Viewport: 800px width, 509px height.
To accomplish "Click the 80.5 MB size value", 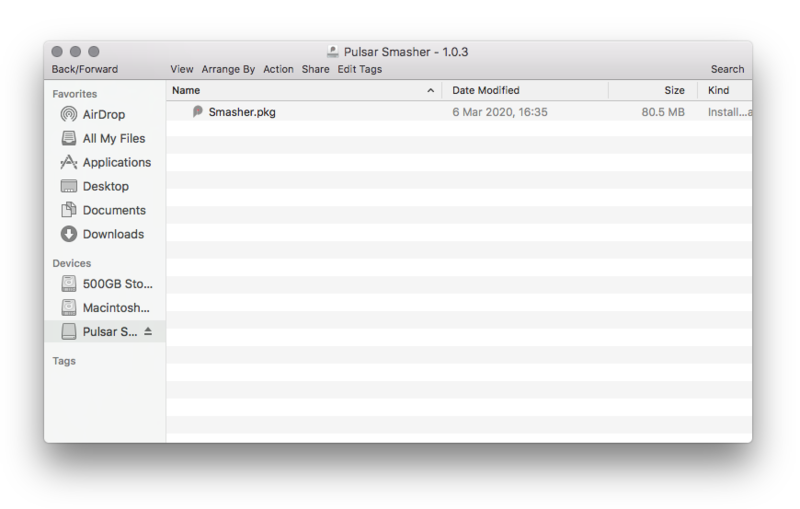I will pos(663,112).
